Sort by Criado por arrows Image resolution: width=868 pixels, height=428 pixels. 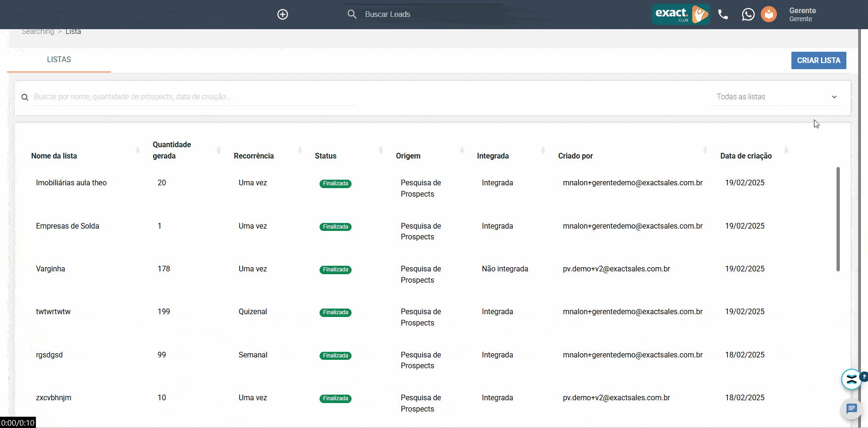pos(705,151)
